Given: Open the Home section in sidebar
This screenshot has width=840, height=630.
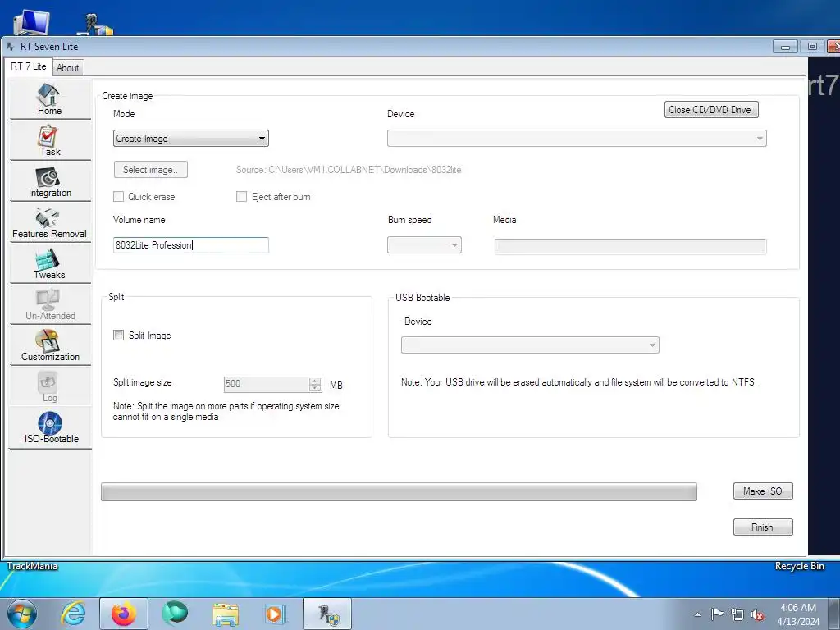Looking at the screenshot, I should click(x=50, y=99).
